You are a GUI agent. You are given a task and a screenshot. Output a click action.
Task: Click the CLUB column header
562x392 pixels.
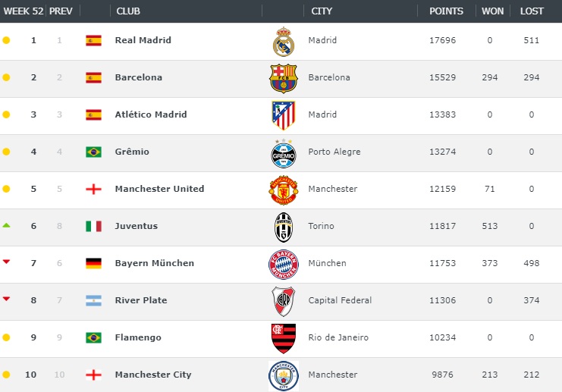pyautogui.click(x=128, y=11)
